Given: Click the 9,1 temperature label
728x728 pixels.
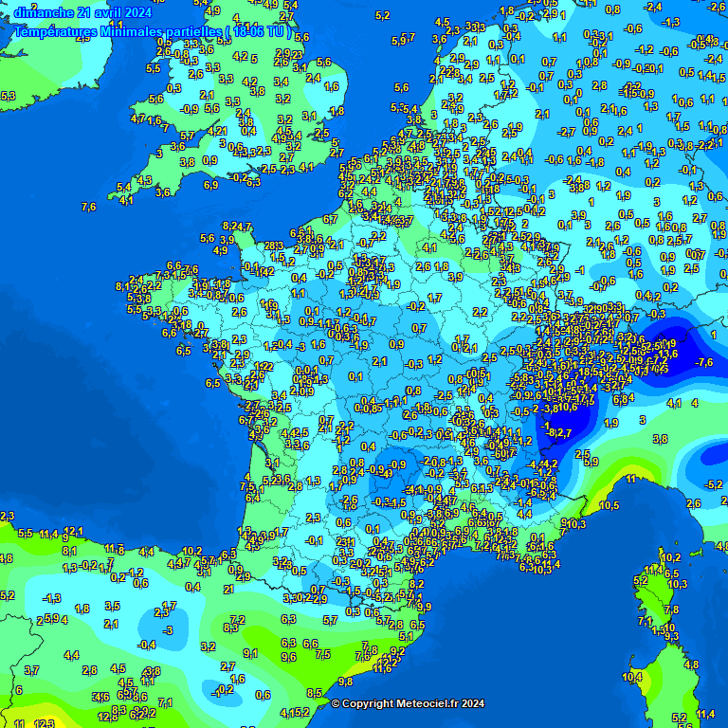Looking at the screenshot, I should point(250,652).
